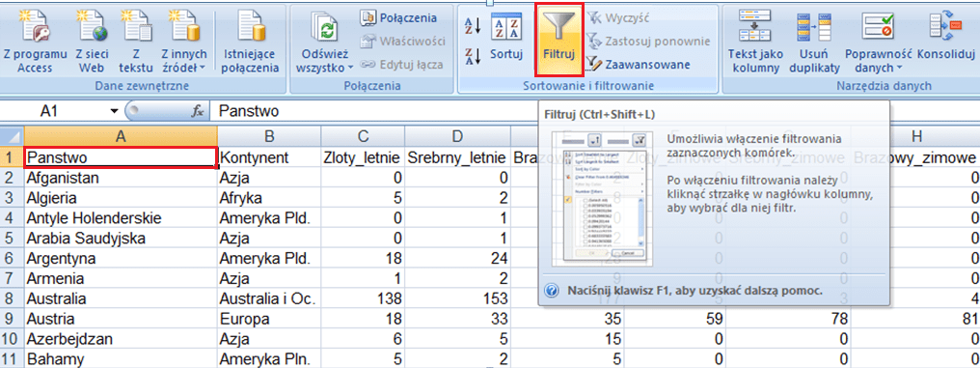980x368 pixels.
Task: Select the Ameryka Pln. cell
Action: click(x=269, y=358)
